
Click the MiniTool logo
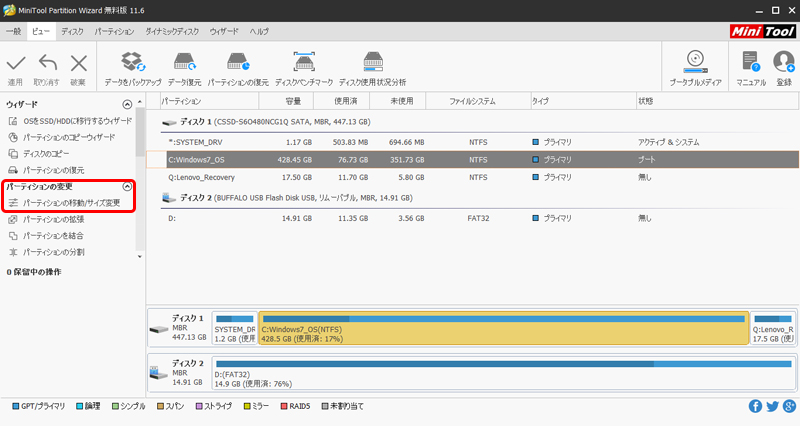pyautogui.click(x=763, y=32)
